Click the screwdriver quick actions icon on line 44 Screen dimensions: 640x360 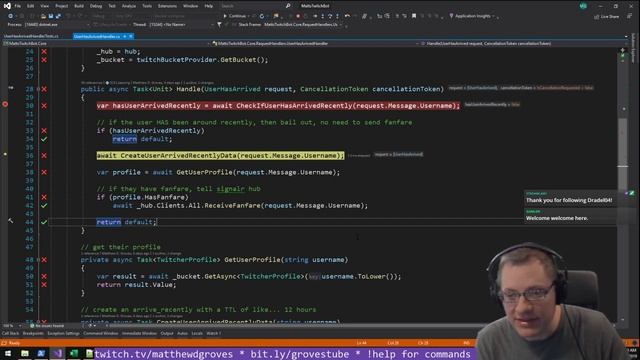(11, 221)
